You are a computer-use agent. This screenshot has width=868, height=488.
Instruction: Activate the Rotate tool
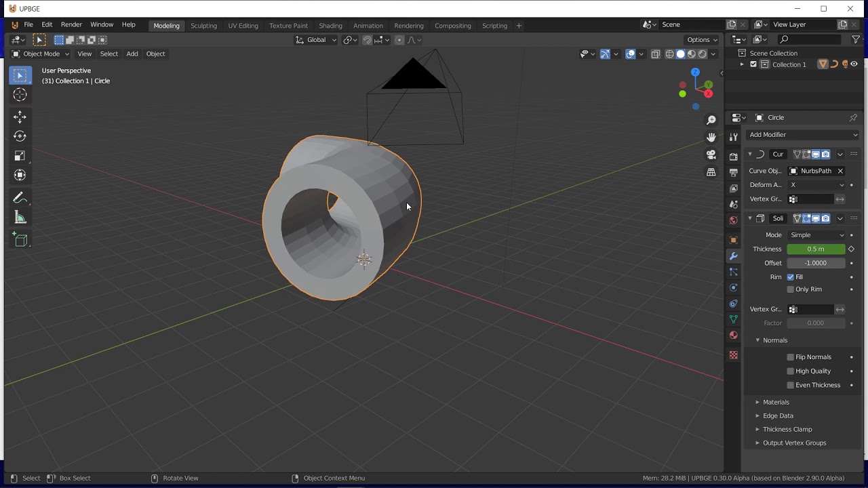tap(20, 136)
